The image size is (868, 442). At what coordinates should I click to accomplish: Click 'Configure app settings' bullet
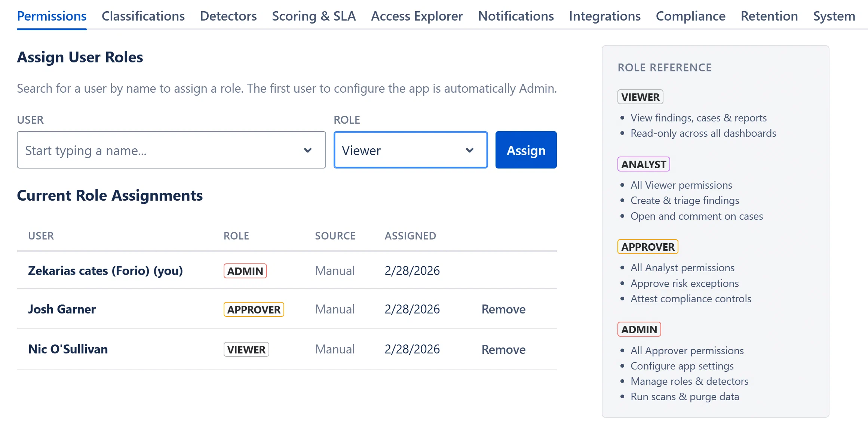(682, 366)
